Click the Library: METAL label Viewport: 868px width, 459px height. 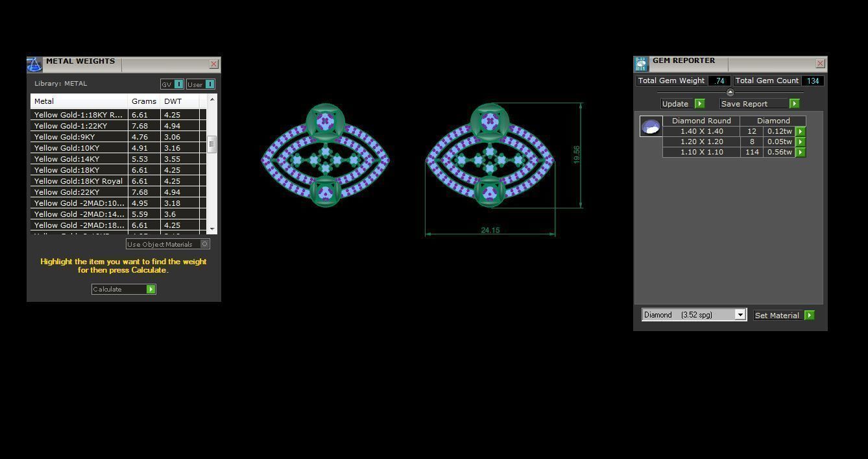pyautogui.click(x=60, y=84)
